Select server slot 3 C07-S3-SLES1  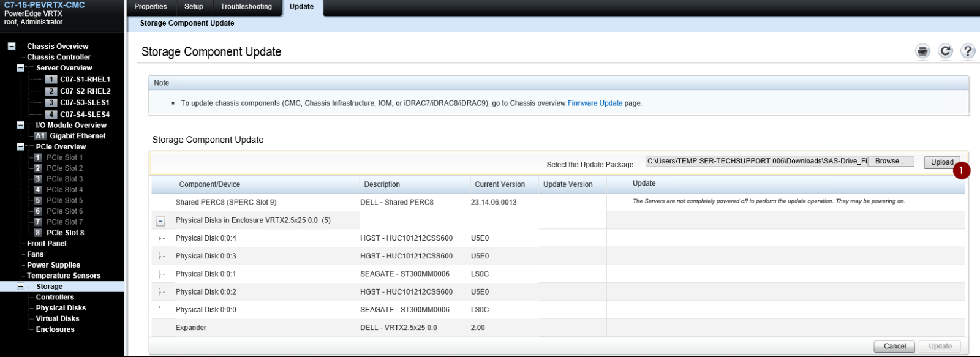(85, 103)
